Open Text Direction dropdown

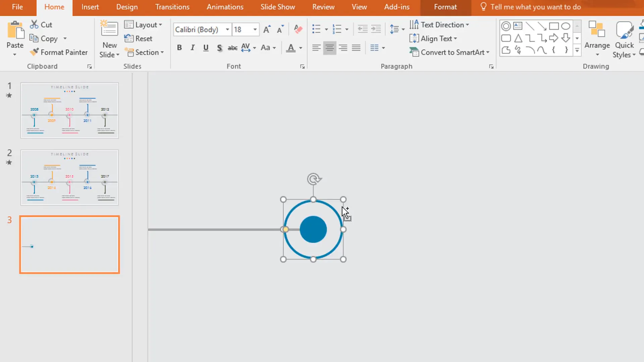click(x=439, y=25)
